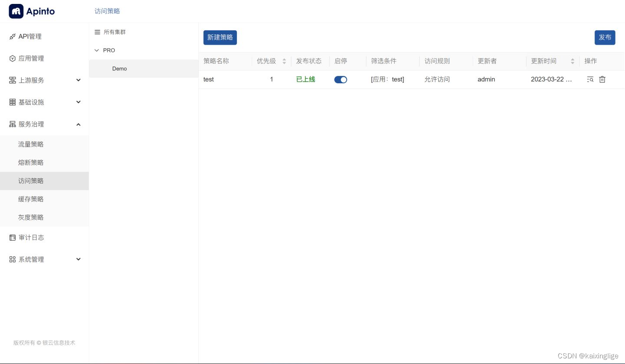Select the 流量策略 submenu item
625x364 pixels.
click(44, 144)
